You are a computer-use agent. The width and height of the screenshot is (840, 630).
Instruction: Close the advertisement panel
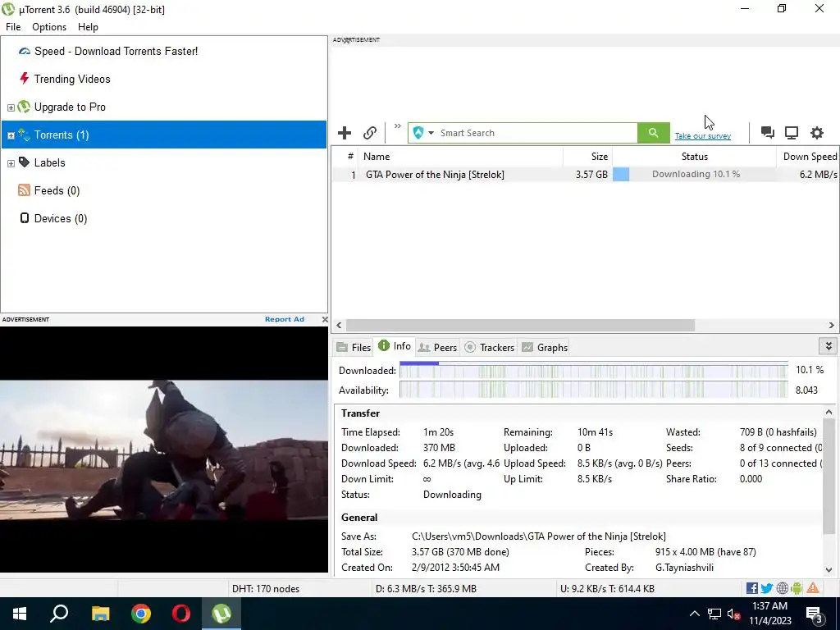point(325,319)
